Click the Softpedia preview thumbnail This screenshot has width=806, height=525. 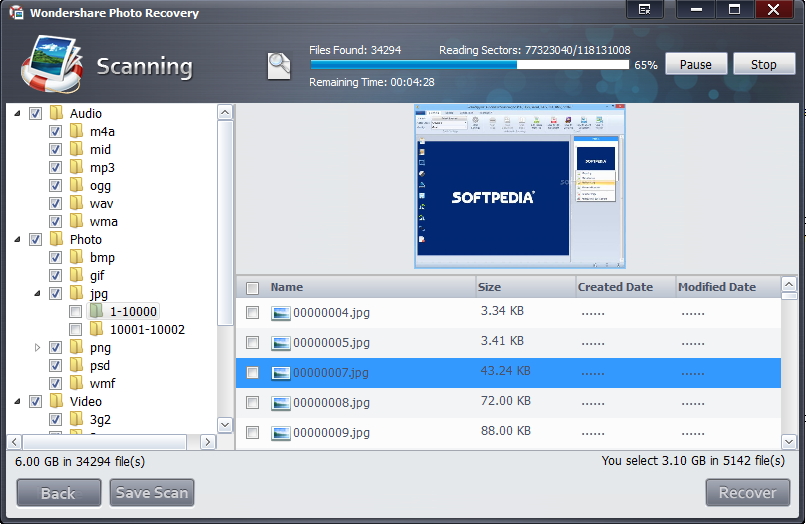(520, 186)
